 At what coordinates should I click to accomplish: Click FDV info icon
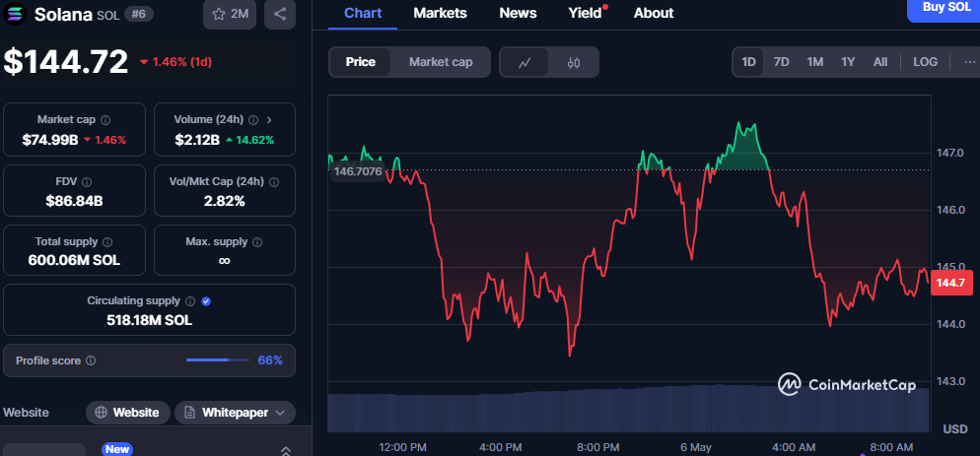tap(87, 182)
